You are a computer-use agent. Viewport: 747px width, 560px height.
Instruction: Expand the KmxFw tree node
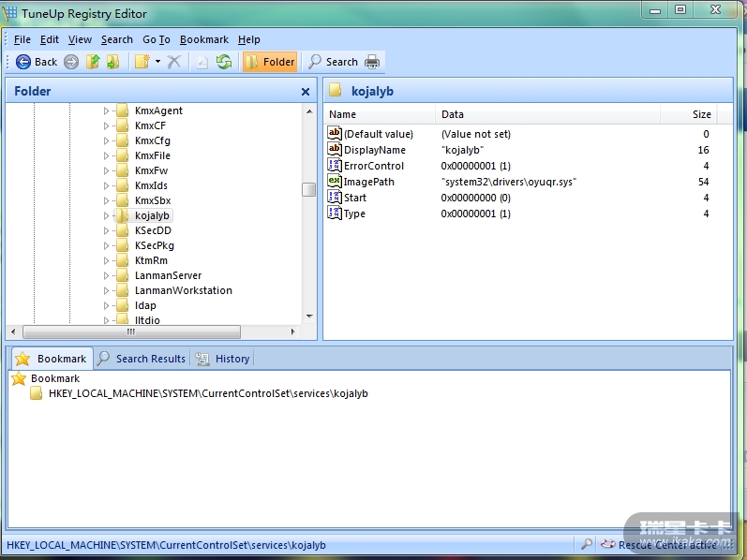(x=106, y=170)
